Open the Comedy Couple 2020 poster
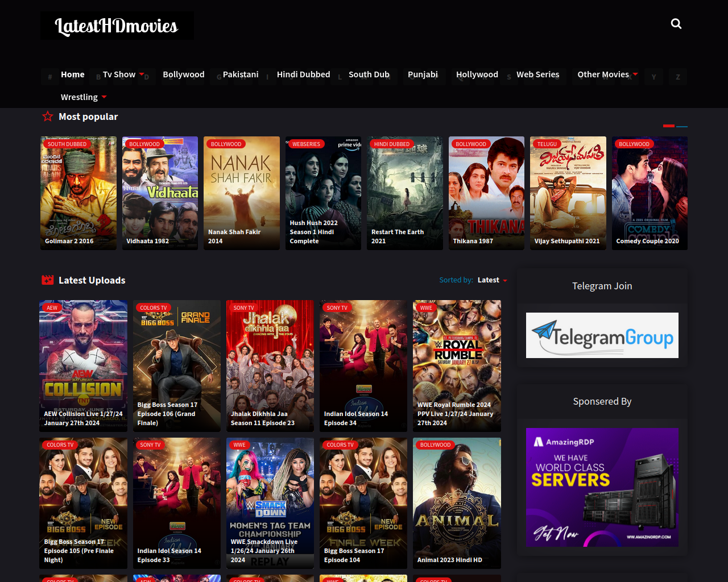The height and width of the screenshot is (582, 728). coord(650,193)
